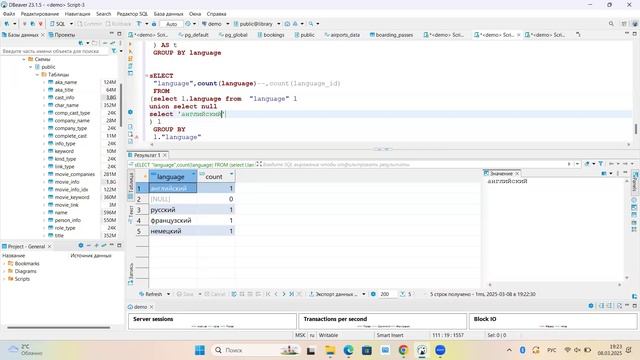The width and height of the screenshot is (640, 360).
Task: Open the count column header dropdown
Action: (x=231, y=174)
